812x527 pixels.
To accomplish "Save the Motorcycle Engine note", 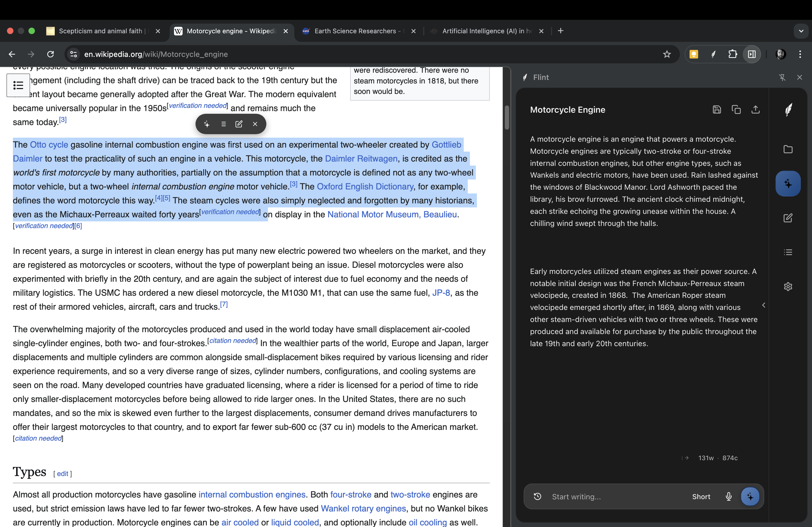I will [717, 109].
